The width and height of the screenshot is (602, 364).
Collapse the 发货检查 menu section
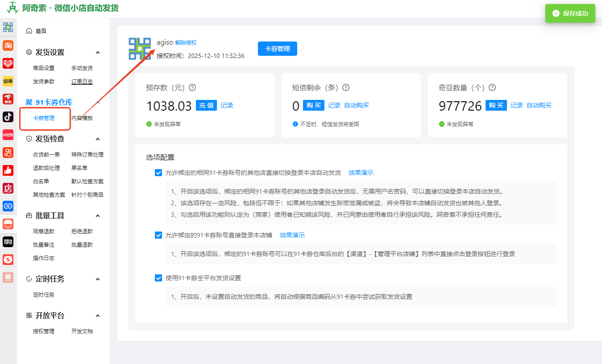point(98,139)
